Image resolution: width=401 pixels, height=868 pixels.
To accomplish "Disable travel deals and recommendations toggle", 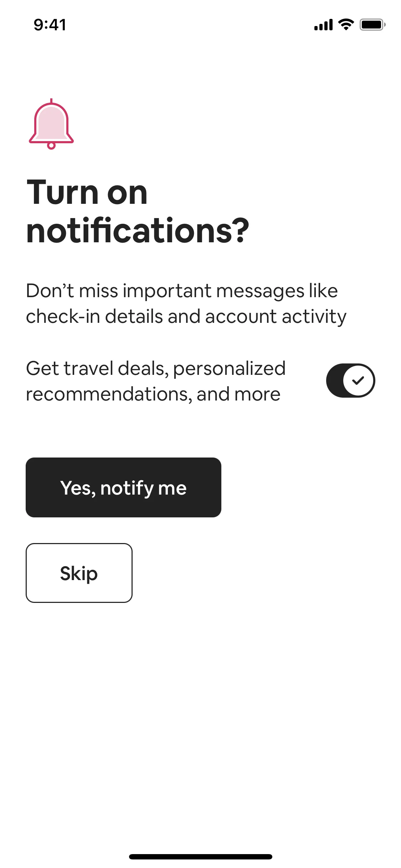I will (350, 381).
